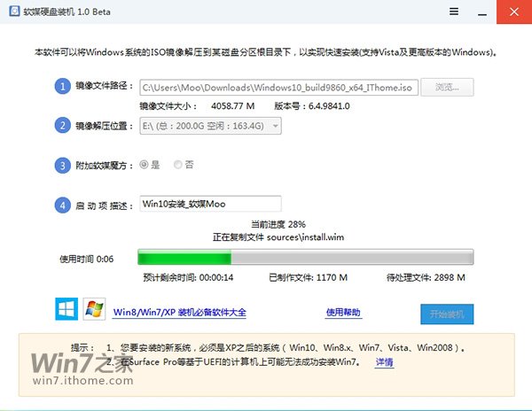
Task: Close the 软媒硬盘装机 window
Action: [x=514, y=12]
